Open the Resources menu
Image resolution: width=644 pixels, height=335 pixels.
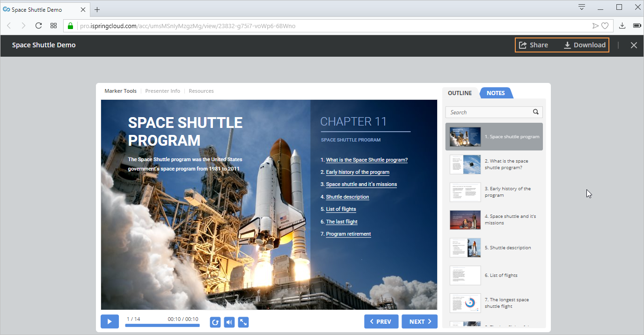click(x=201, y=91)
